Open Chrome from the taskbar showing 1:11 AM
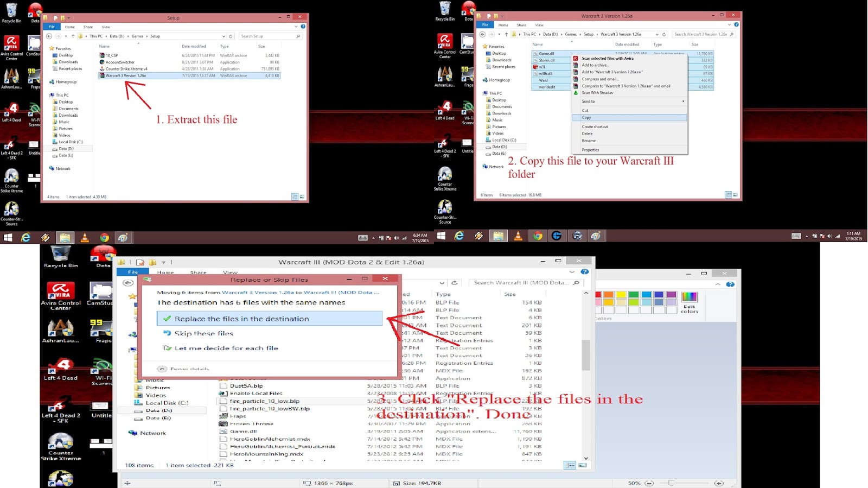This screenshot has width=868, height=488. coord(538,236)
